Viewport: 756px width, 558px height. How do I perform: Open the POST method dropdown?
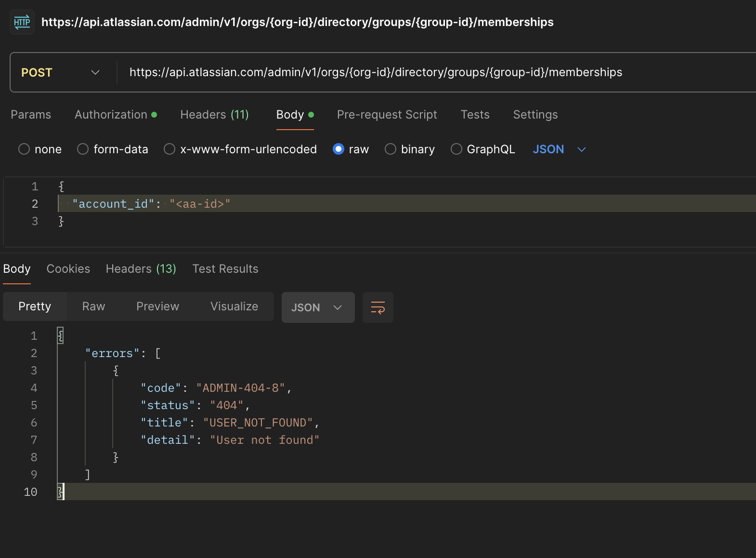(61, 72)
